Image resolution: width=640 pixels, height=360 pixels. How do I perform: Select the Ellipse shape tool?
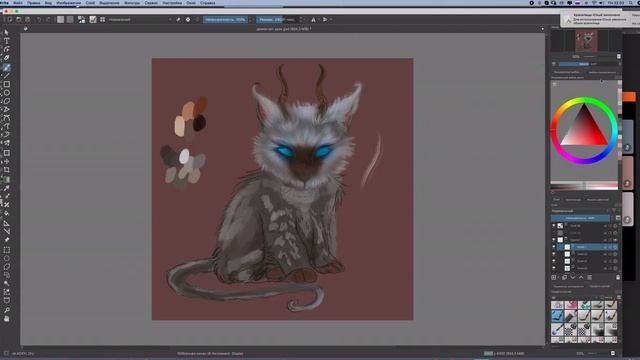coord(7,93)
